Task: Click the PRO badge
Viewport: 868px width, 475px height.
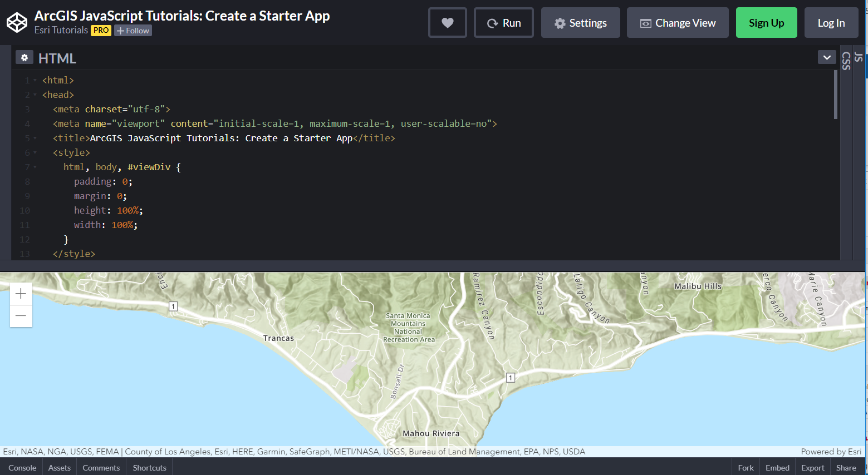Action: [101, 31]
